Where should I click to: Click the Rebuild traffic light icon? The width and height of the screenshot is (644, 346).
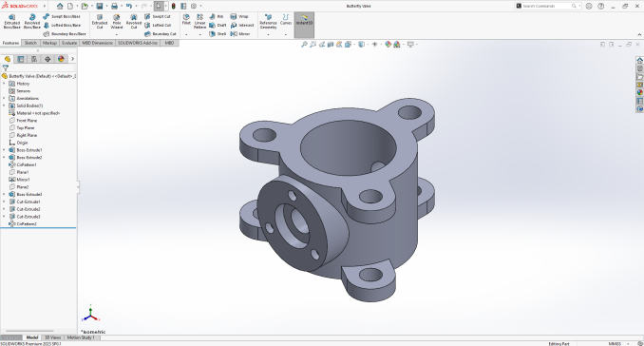tap(173, 6)
